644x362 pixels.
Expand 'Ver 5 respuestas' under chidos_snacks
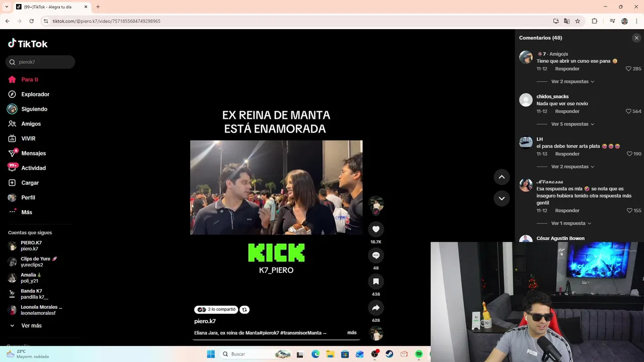click(573, 124)
